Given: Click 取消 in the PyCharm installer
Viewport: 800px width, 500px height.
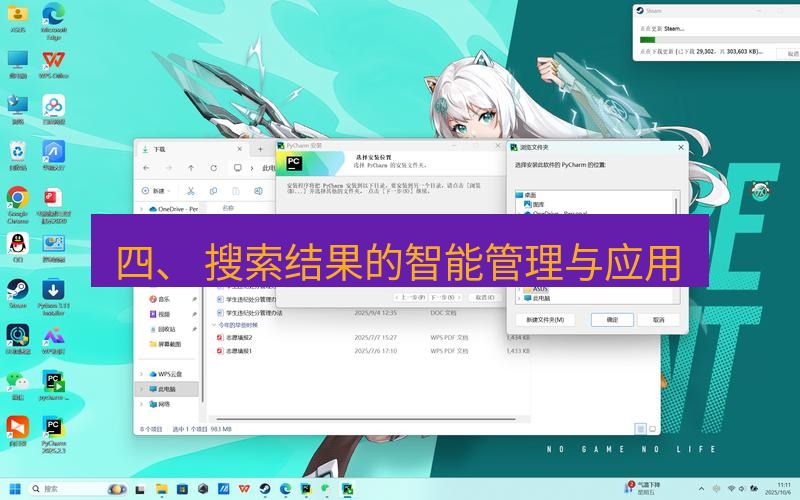Looking at the screenshot, I should (x=485, y=297).
